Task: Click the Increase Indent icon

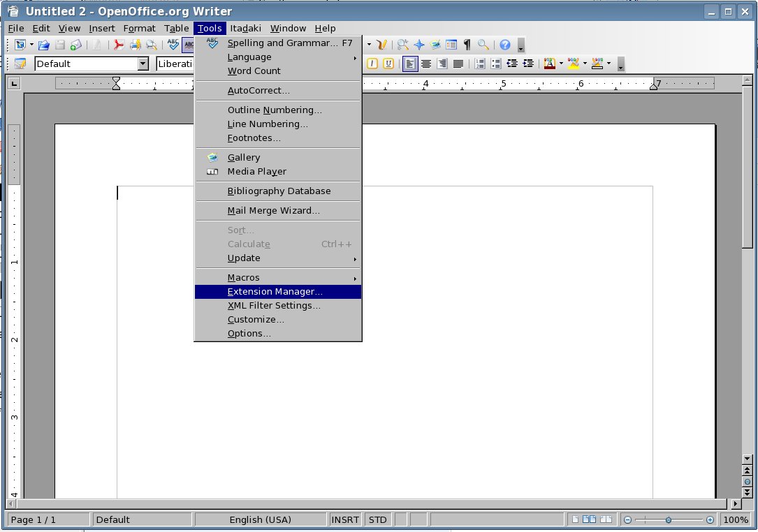Action: 528,64
